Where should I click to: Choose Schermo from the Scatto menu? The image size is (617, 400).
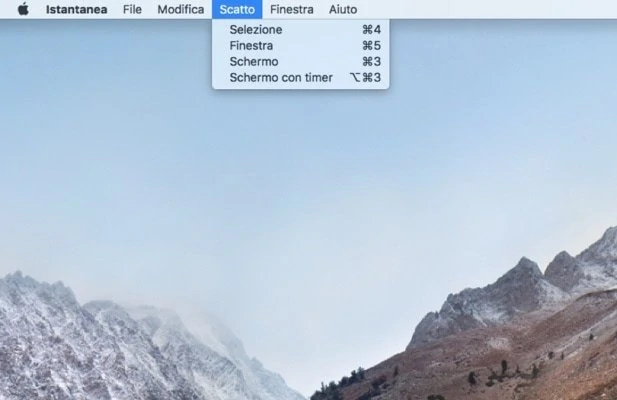[x=301, y=62]
